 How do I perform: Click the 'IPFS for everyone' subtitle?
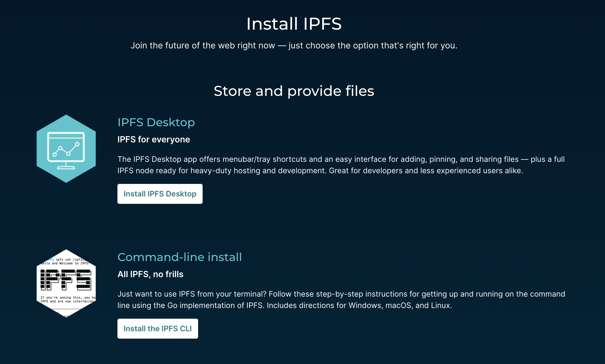[154, 139]
